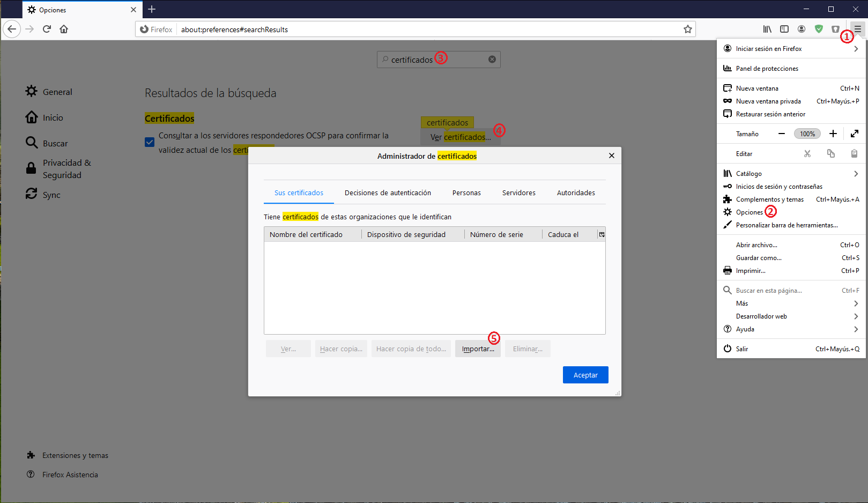Open the hamburger application menu
Image resolution: width=868 pixels, height=503 pixels.
[858, 29]
